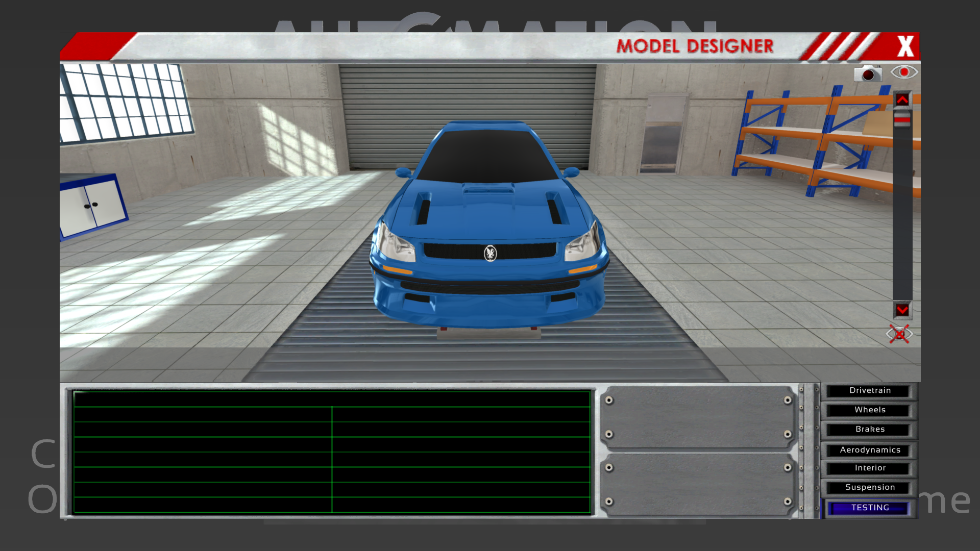The height and width of the screenshot is (551, 980).
Task: Toggle the red eye view icon
Action: (904, 72)
